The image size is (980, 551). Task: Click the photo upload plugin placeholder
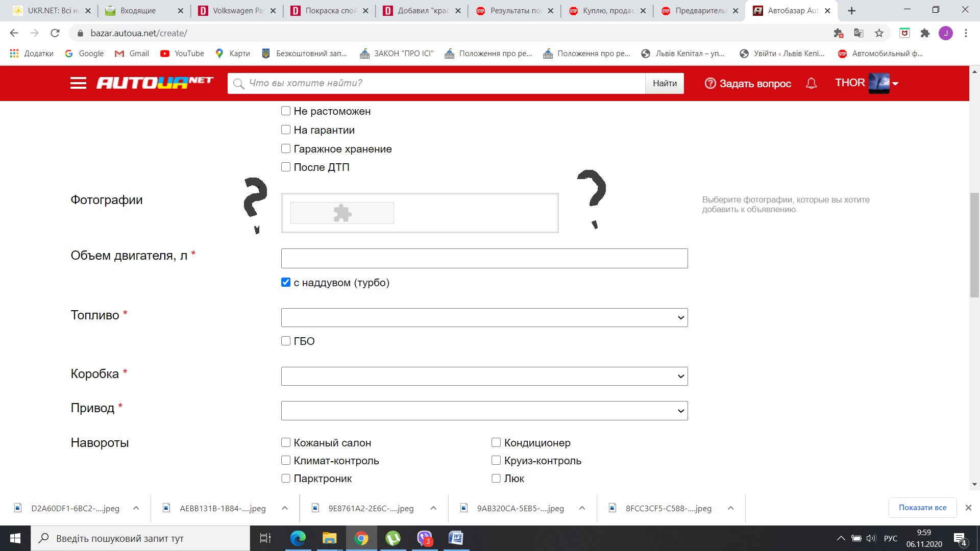[342, 213]
